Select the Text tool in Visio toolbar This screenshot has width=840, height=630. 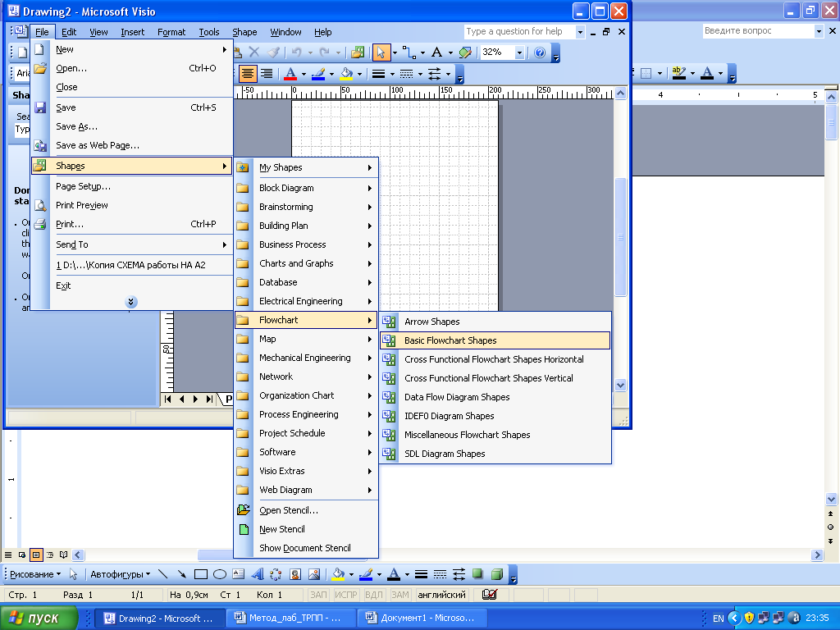tap(436, 52)
